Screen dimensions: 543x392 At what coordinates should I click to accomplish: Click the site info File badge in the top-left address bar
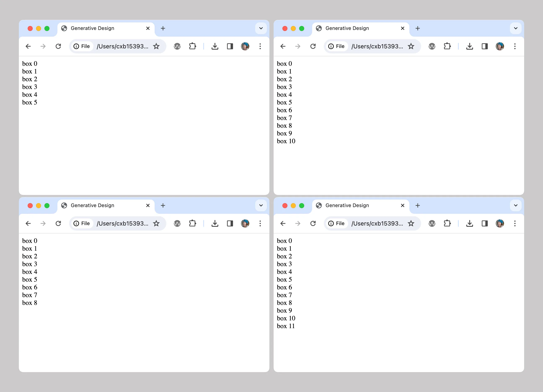point(82,46)
